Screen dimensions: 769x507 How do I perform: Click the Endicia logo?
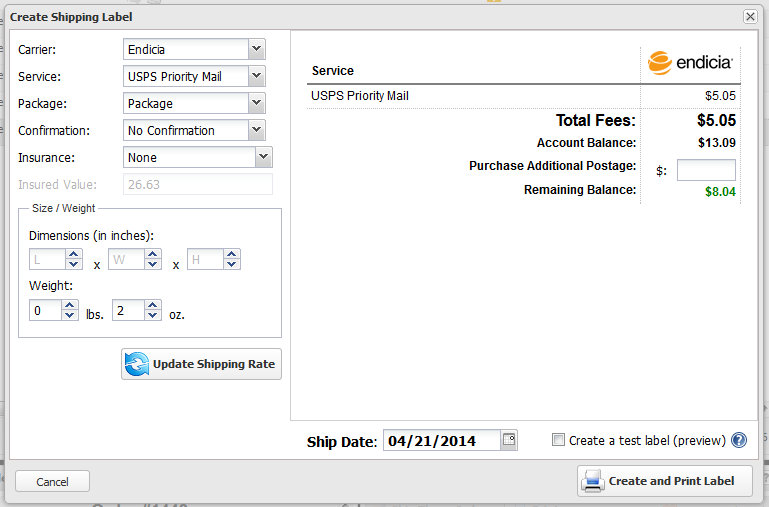pos(690,62)
